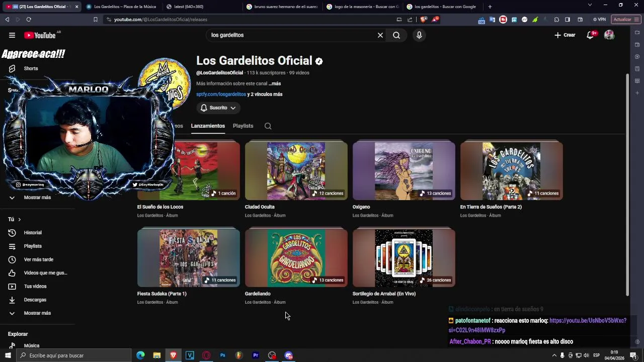The height and width of the screenshot is (362, 644).
Task: Open File Explorer from the taskbar
Action: pyautogui.click(x=157, y=355)
